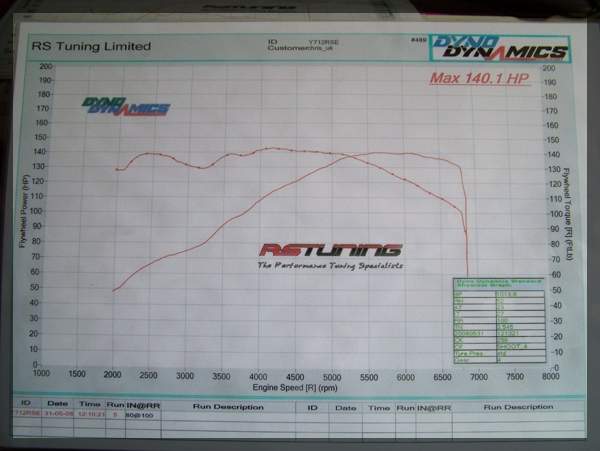This screenshot has height=451, width=600.
Task: Click the 100 tick on the Flywheel Power axis
Action: [x=36, y=211]
